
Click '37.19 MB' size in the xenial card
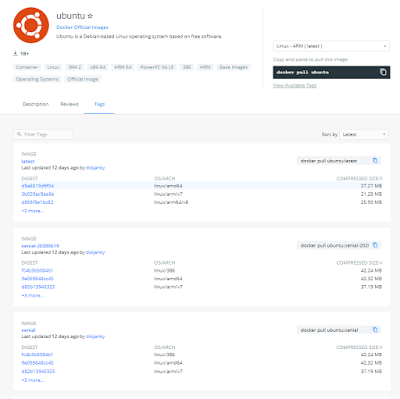(x=371, y=371)
